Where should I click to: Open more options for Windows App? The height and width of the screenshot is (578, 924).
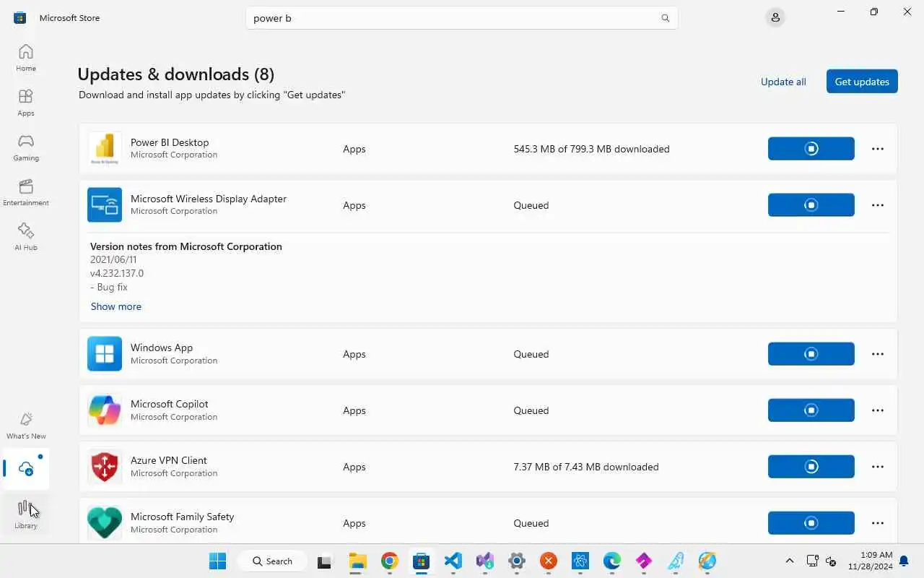pyautogui.click(x=878, y=354)
